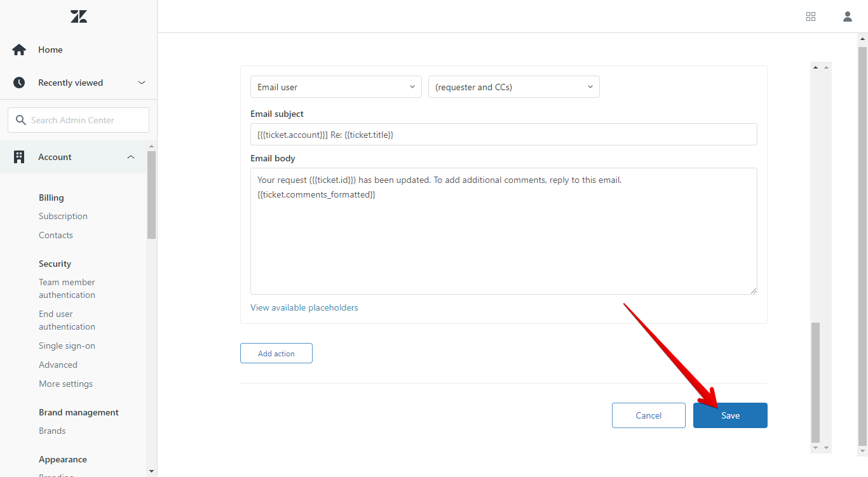Collapse the Account section chevron
Image resolution: width=868 pixels, height=477 pixels.
131,157
